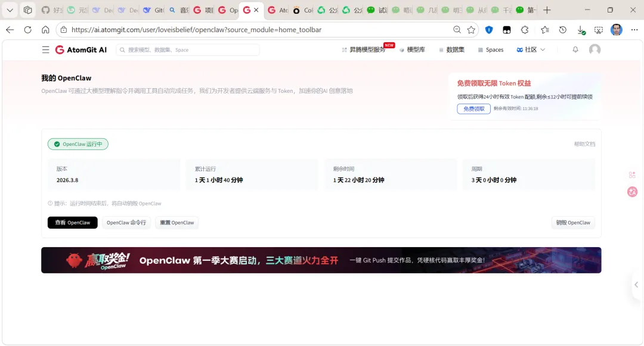Add this page to favorites star
The width and height of the screenshot is (644, 346).
tap(471, 30)
